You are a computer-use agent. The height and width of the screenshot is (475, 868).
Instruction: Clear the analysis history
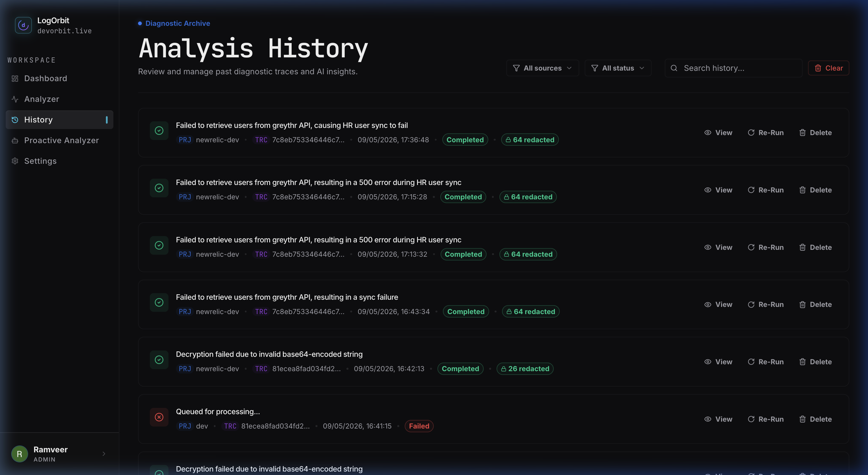(x=829, y=68)
